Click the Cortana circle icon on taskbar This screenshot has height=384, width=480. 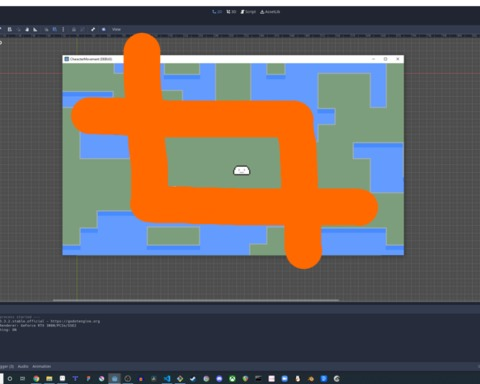pyautogui.click(x=10, y=379)
